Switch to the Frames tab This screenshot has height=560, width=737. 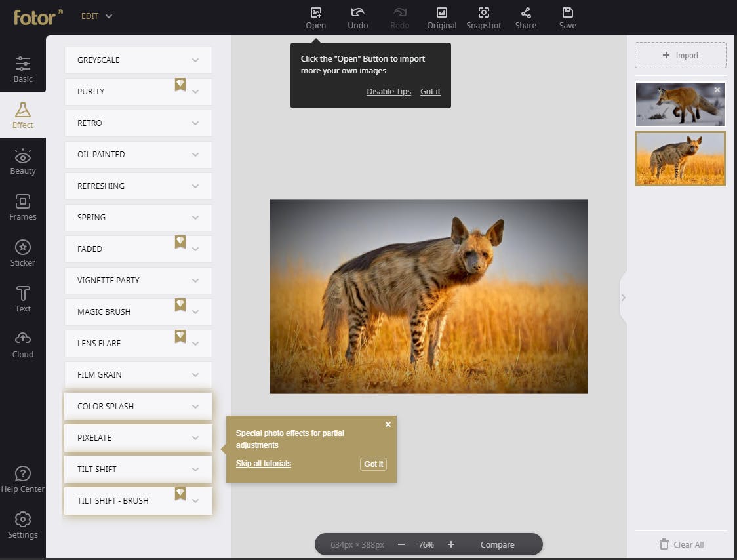[23, 207]
